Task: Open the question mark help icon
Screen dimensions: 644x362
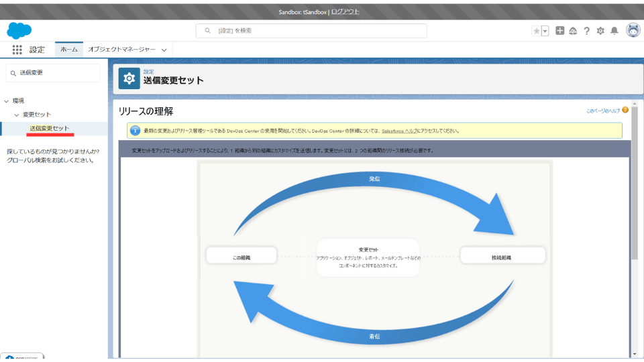Action: tap(587, 31)
